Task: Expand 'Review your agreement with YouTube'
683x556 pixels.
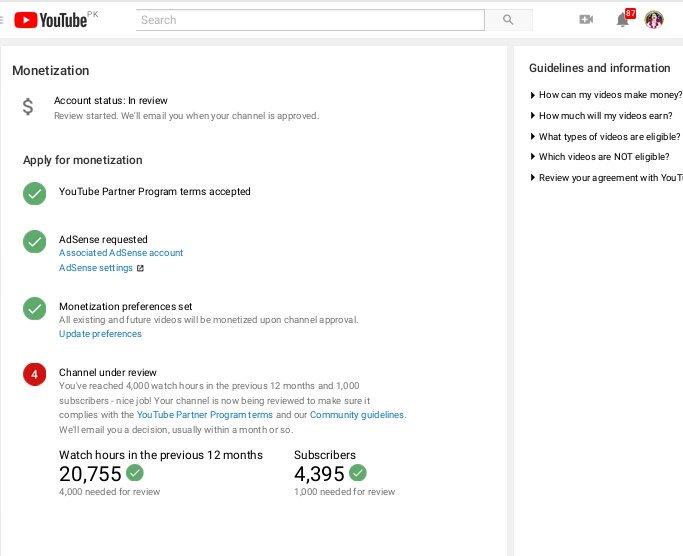Action: click(606, 178)
